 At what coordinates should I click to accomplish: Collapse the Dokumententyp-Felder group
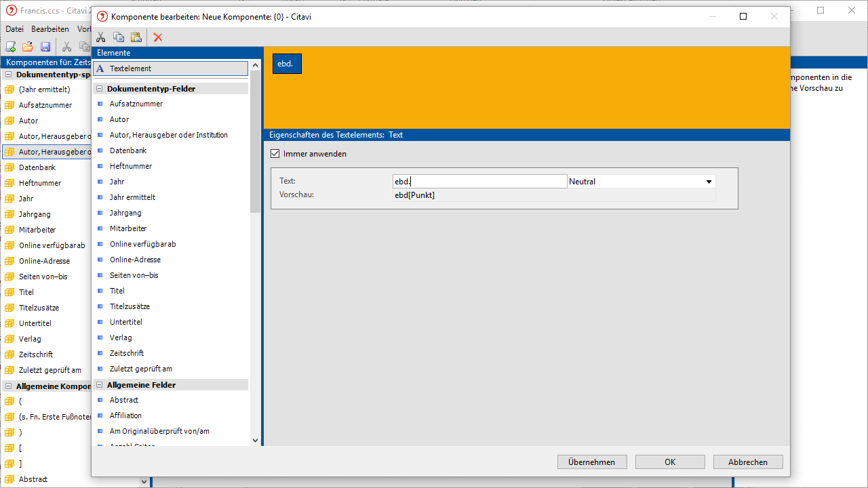pos(99,89)
